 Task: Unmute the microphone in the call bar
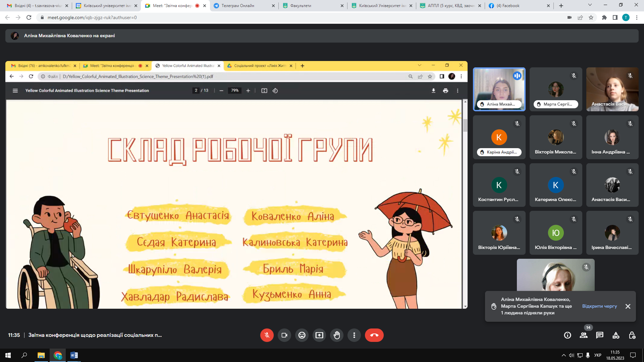pyautogui.click(x=267, y=335)
